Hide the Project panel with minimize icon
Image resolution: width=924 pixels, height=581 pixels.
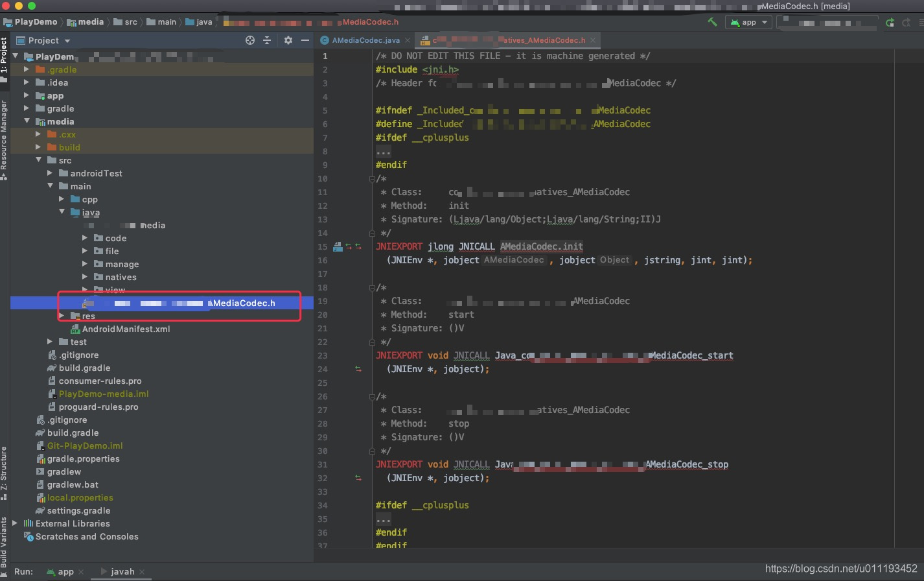[305, 40]
